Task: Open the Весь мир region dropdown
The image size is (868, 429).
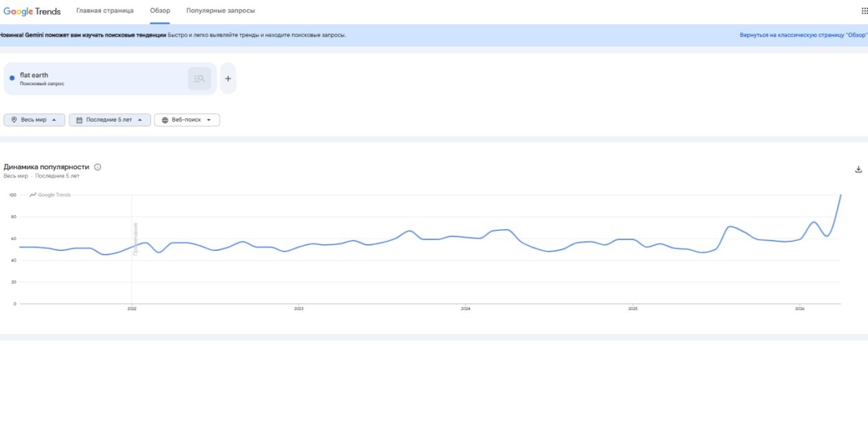Action: pos(34,120)
